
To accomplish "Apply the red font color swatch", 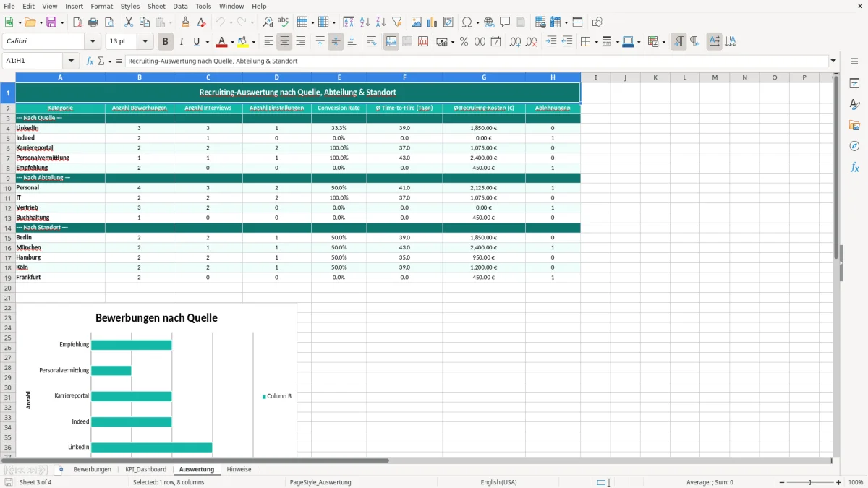I will coord(223,42).
